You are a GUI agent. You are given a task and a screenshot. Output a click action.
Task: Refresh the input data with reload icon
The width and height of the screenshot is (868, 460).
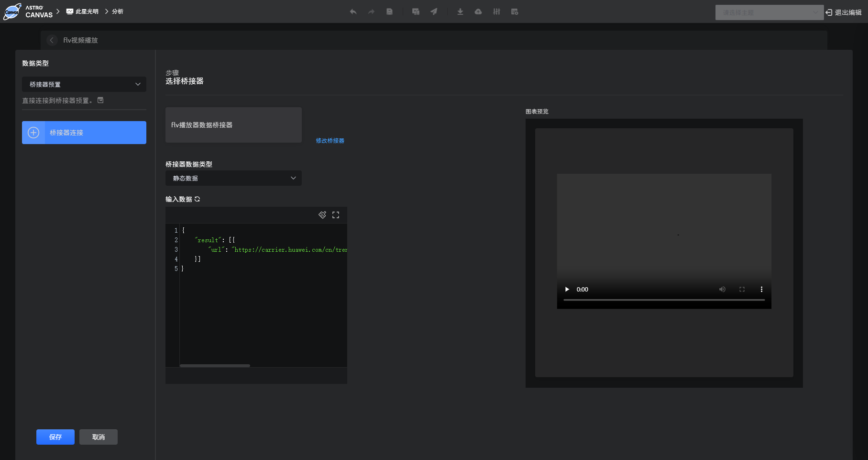(197, 199)
